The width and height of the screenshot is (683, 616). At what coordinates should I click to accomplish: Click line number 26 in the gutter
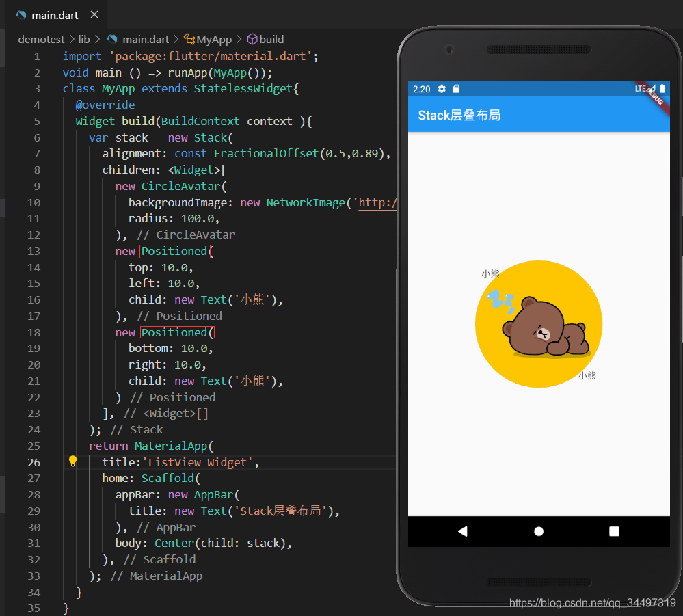(34, 462)
